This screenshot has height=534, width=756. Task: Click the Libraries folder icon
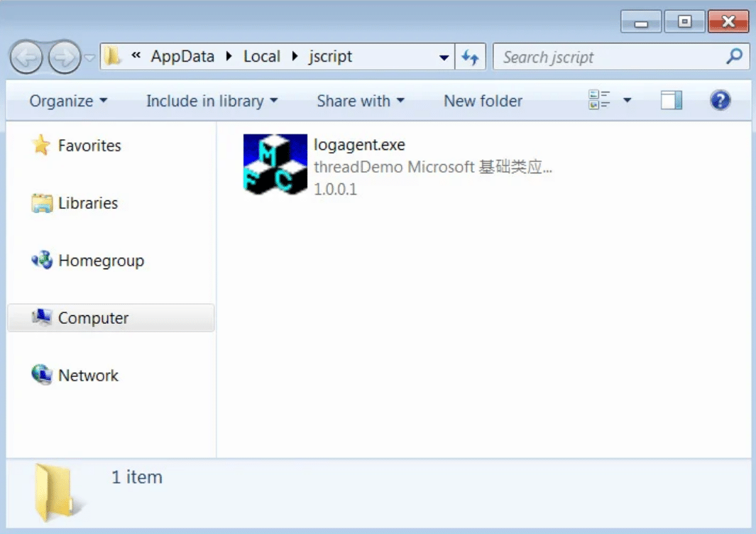coord(42,203)
